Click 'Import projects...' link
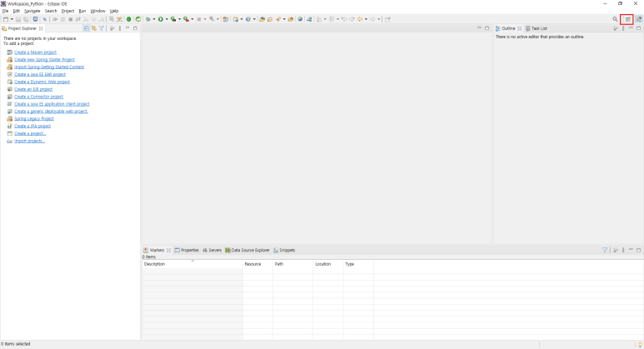 (x=29, y=141)
